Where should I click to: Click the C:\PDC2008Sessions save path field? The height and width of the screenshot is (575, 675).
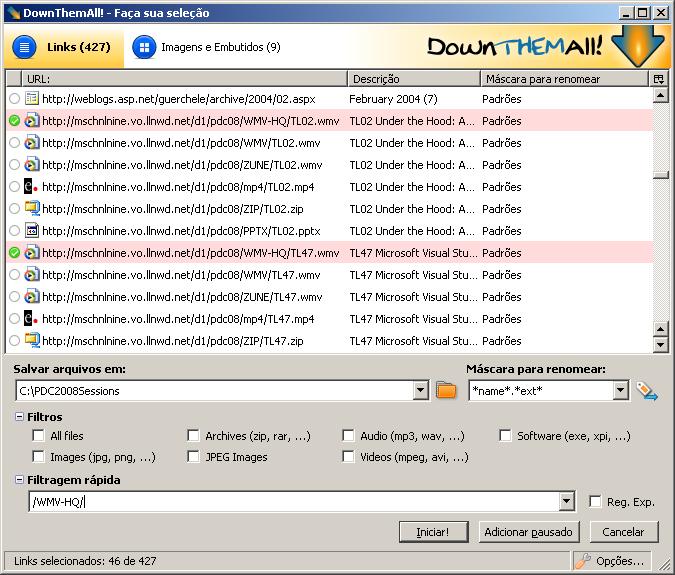pos(216,390)
